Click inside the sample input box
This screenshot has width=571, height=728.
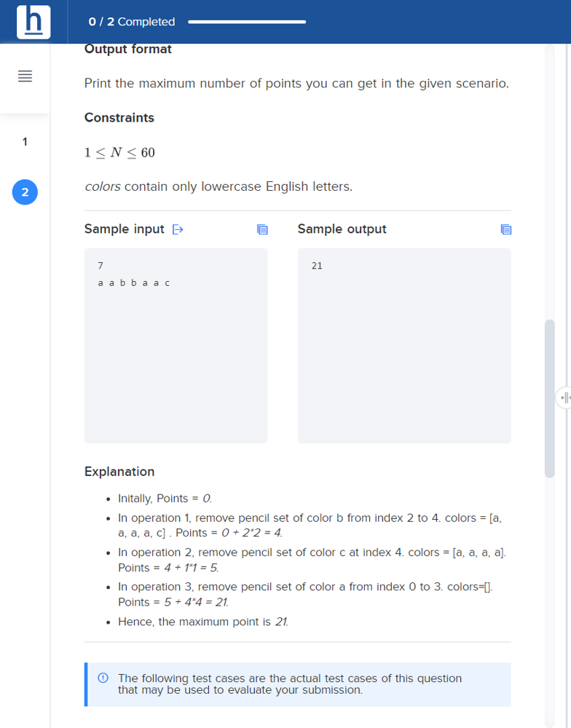coord(176,345)
